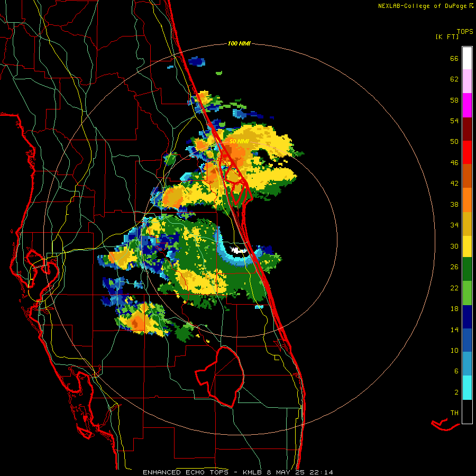
Task: Click the 50 legend value
Action: click(454, 142)
